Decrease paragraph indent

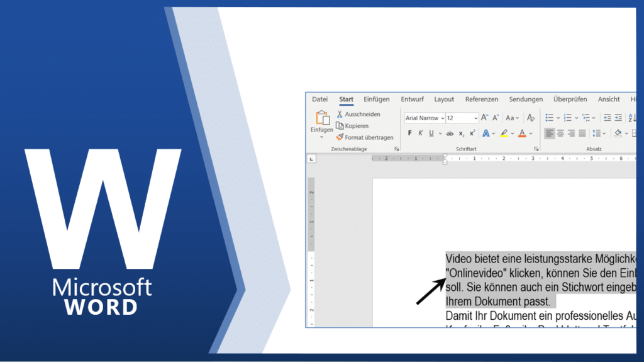coord(607,118)
